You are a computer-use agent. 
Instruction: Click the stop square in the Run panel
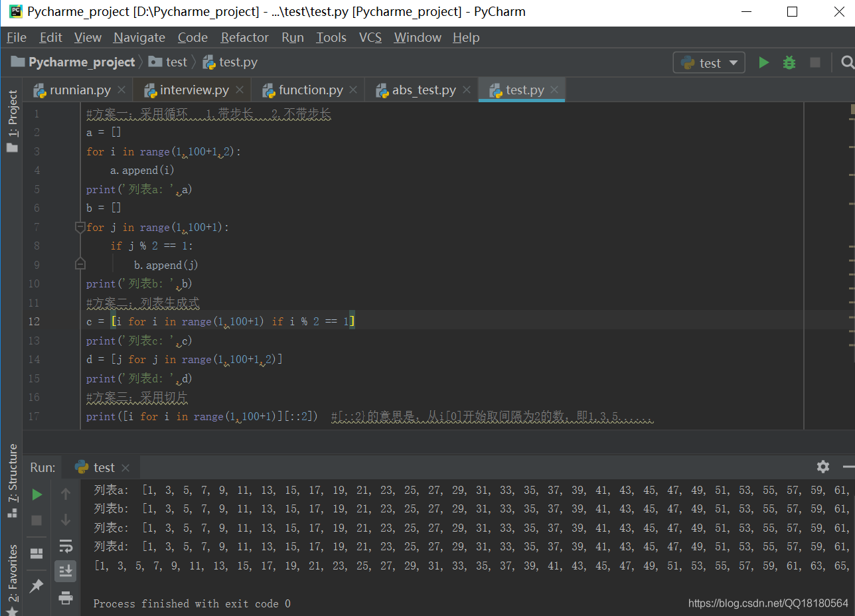point(37,520)
